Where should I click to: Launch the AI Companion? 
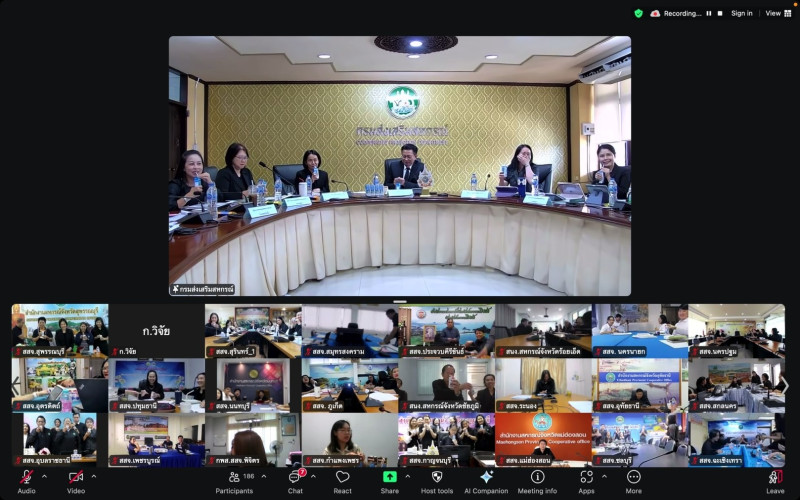tap(486, 481)
